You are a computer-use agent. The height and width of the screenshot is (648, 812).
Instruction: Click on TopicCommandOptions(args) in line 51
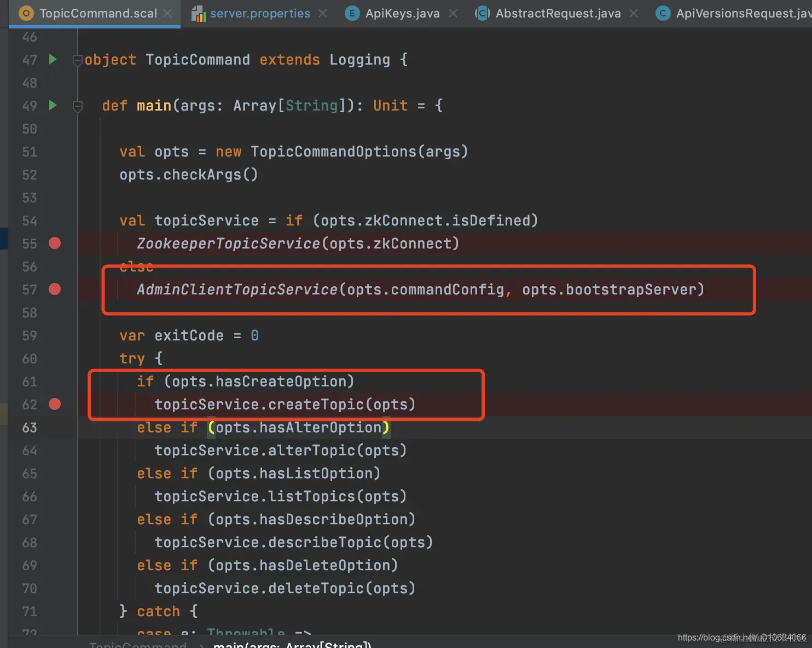(x=359, y=152)
